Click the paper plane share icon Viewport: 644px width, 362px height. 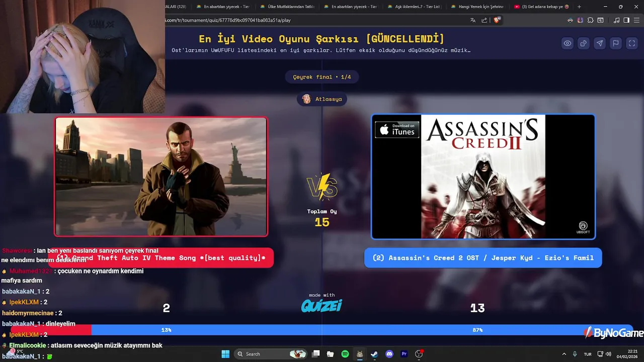coord(600,43)
